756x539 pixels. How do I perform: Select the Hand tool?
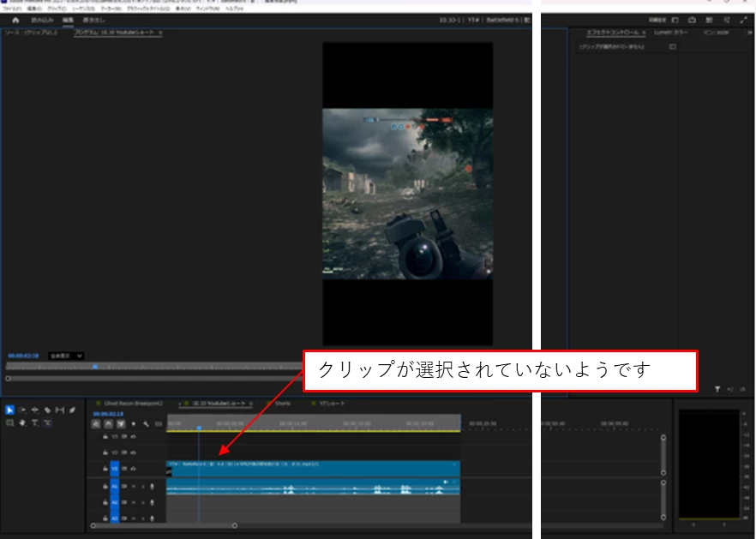click(22, 422)
